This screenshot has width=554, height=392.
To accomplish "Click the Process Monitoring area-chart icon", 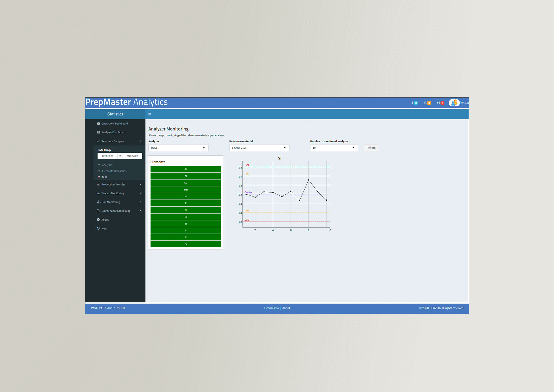I will pyautogui.click(x=98, y=193).
